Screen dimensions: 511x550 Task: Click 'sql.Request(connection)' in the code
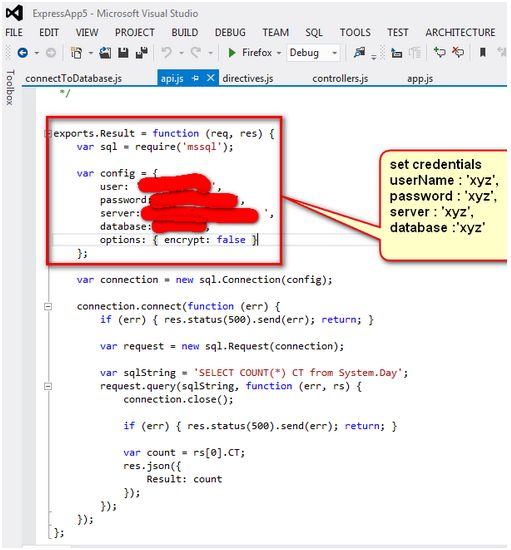(x=271, y=347)
